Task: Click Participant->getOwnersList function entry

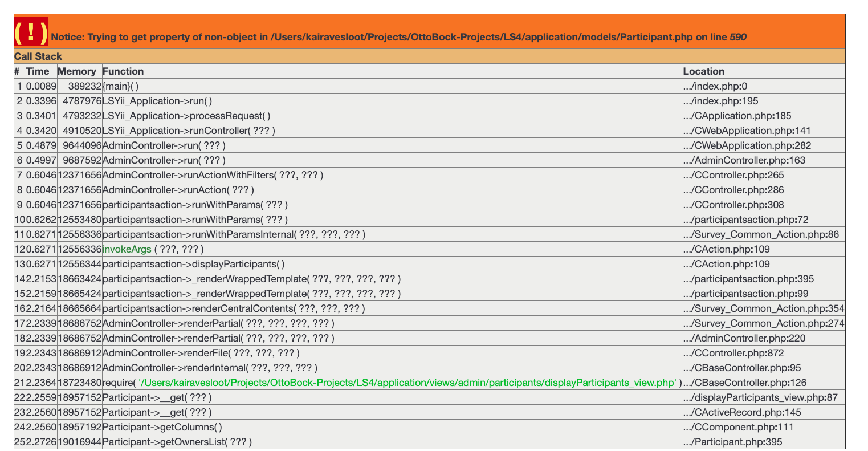Action: tap(177, 442)
